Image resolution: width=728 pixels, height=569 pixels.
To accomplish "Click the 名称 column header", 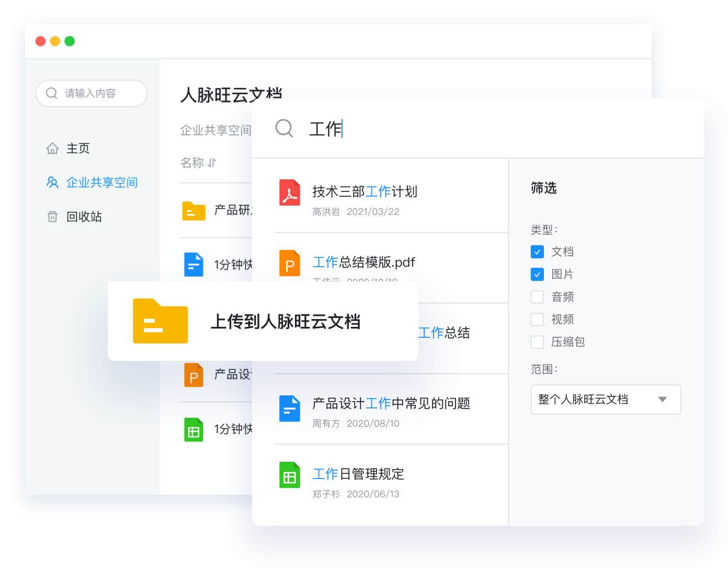I will click(x=192, y=163).
